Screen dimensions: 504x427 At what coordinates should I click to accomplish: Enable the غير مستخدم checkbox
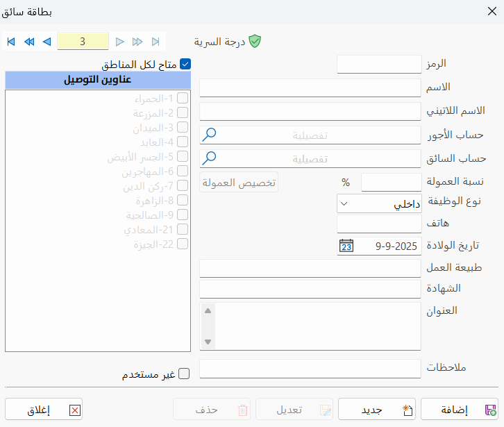(184, 374)
